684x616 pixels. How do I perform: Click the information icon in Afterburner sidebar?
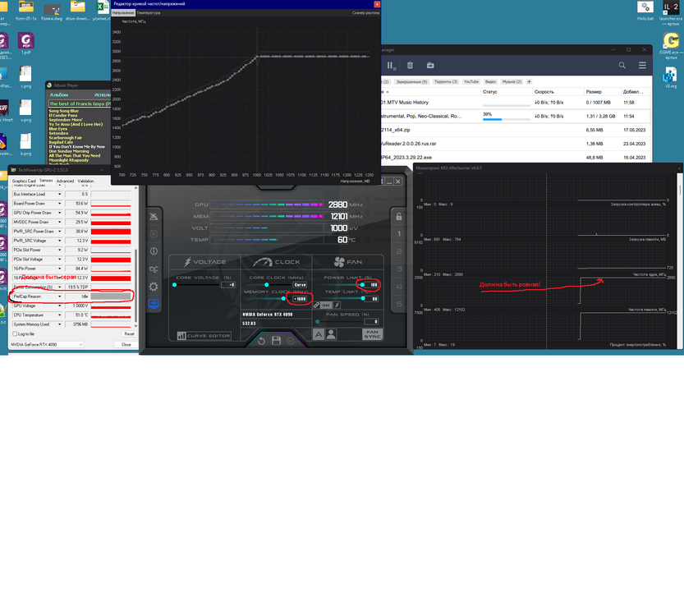(154, 251)
